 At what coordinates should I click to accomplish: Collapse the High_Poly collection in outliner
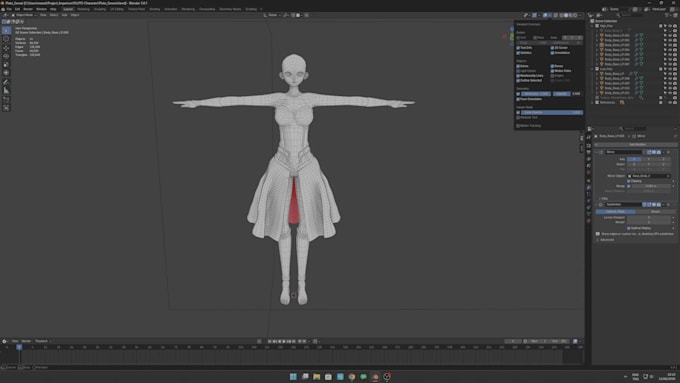[x=592, y=26]
